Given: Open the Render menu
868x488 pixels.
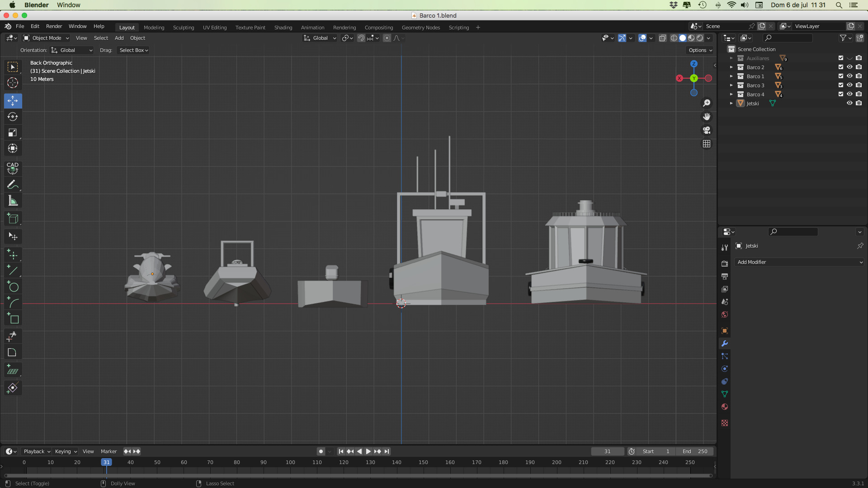Looking at the screenshot, I should [54, 26].
